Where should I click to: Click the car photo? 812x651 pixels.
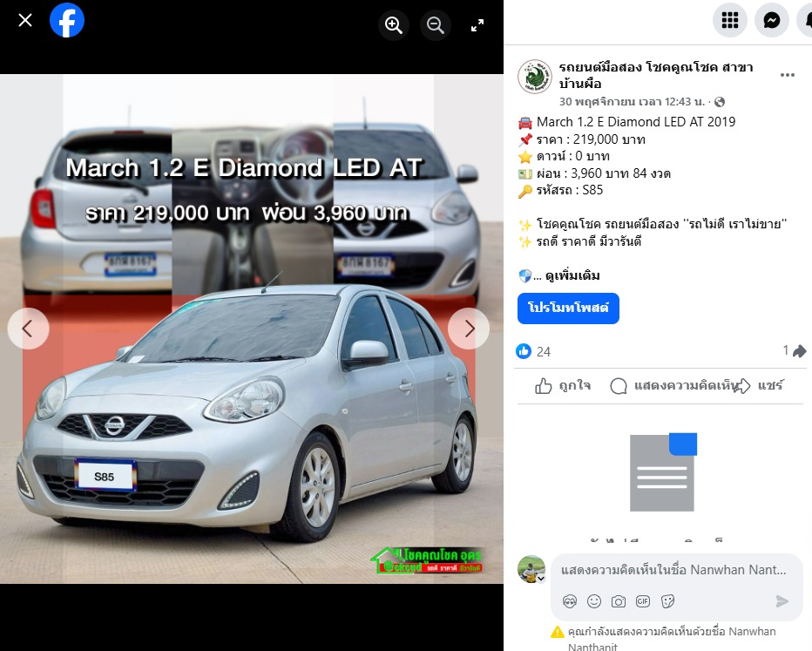(252, 329)
